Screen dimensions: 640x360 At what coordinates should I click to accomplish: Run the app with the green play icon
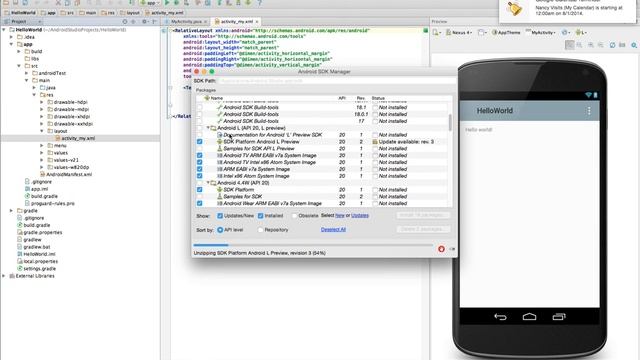click(167, 2)
